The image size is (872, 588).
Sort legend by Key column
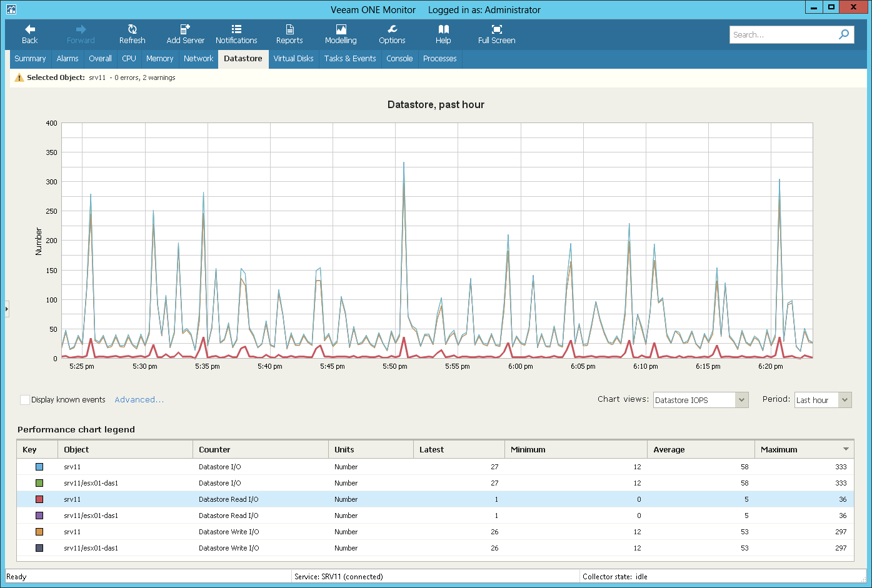tap(38, 449)
